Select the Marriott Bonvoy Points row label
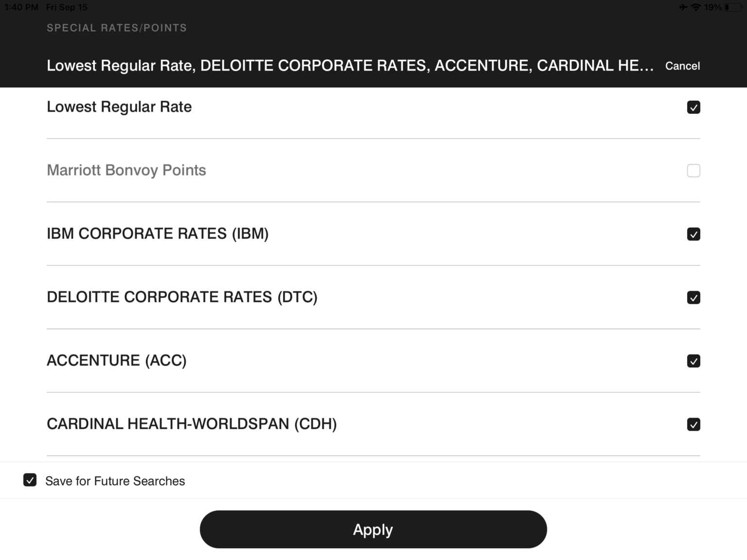747x560 pixels. (x=126, y=171)
